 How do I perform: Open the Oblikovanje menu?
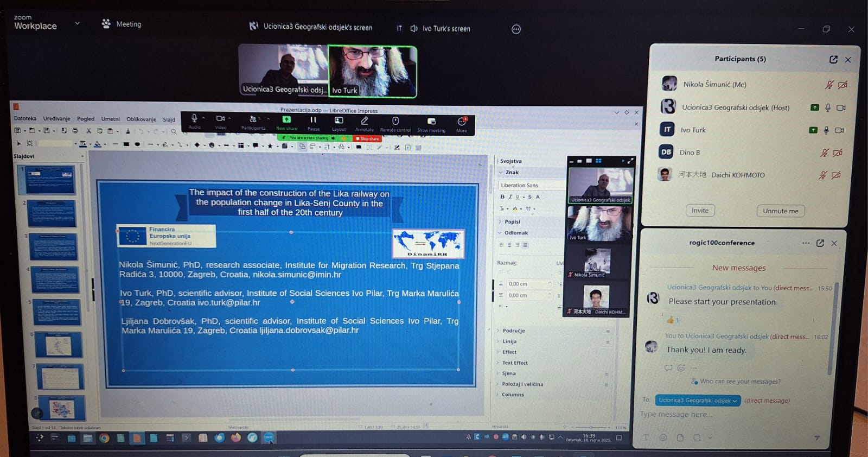(x=141, y=119)
